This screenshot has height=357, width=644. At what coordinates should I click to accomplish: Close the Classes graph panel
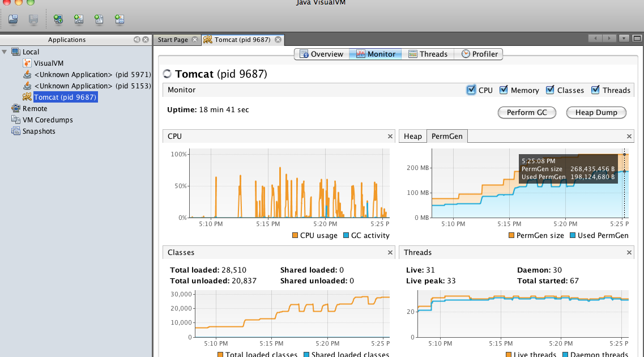click(390, 253)
